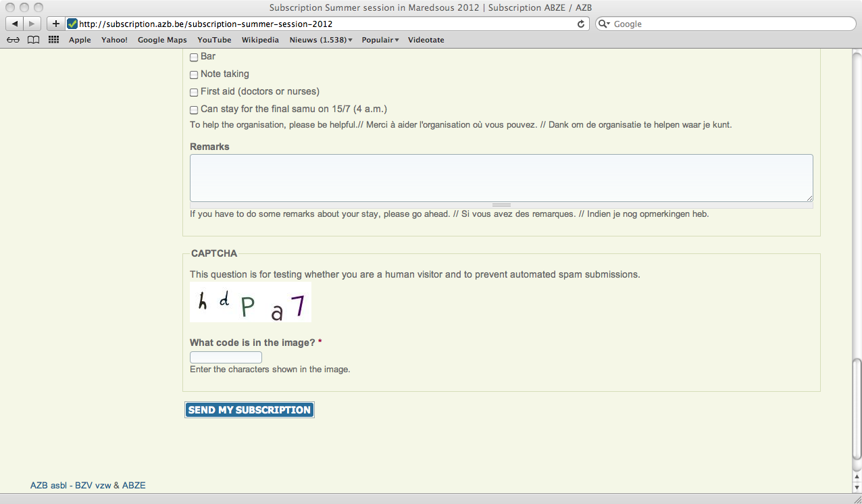Open the YouTube bookmark
This screenshot has height=504, width=862.
[214, 40]
